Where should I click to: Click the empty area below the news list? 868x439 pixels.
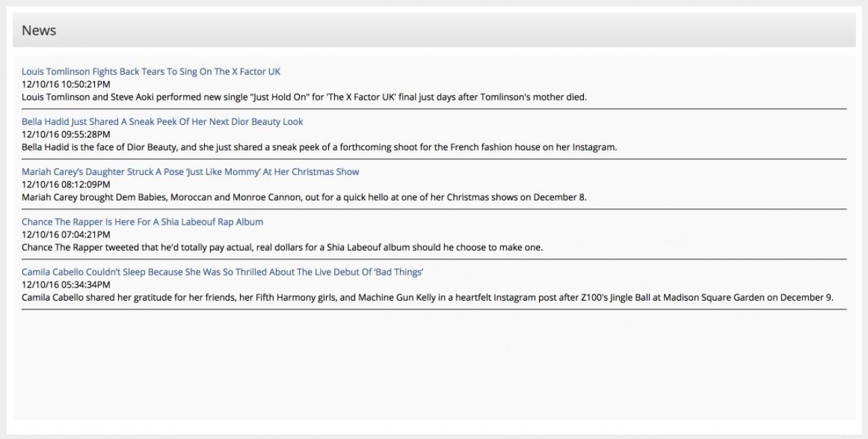(434, 366)
